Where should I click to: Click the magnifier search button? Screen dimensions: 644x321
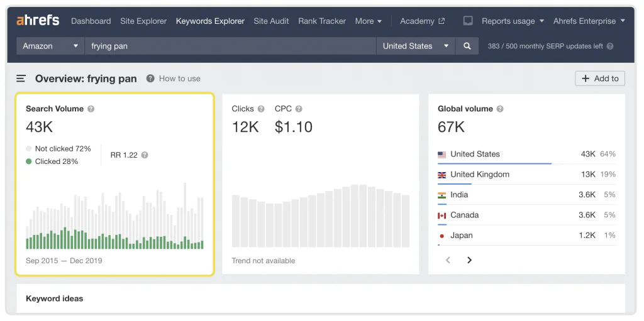click(467, 46)
